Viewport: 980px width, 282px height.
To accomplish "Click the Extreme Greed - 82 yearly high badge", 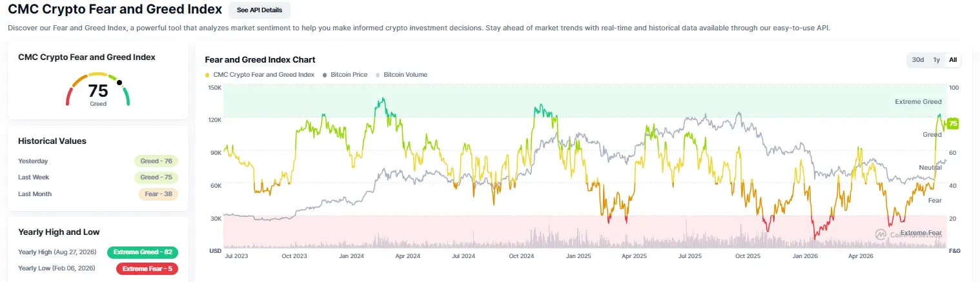I will pyautogui.click(x=143, y=252).
